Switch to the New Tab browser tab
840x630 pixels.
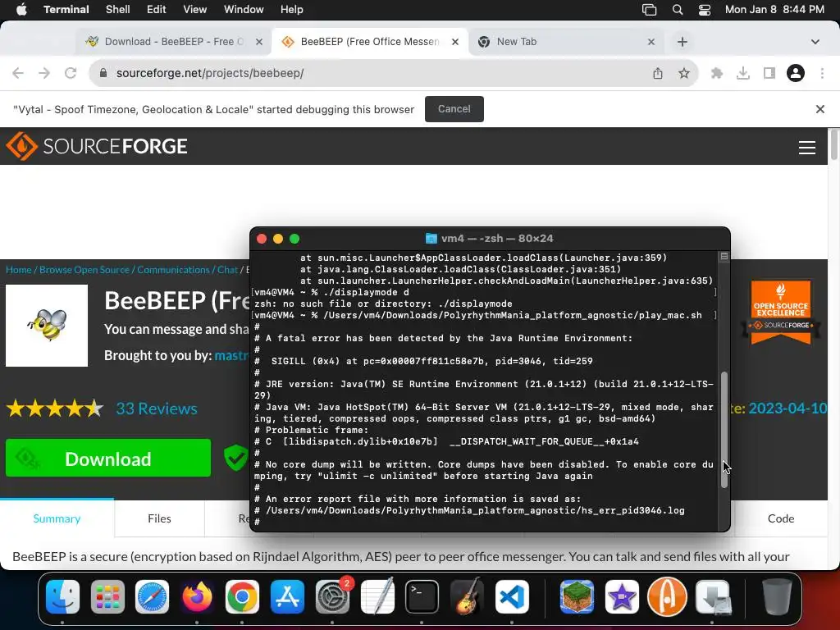point(565,42)
